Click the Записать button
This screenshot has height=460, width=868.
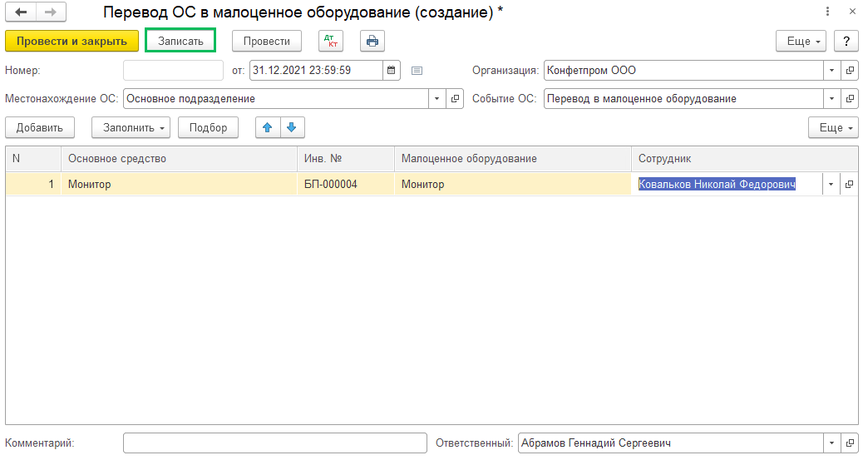180,41
